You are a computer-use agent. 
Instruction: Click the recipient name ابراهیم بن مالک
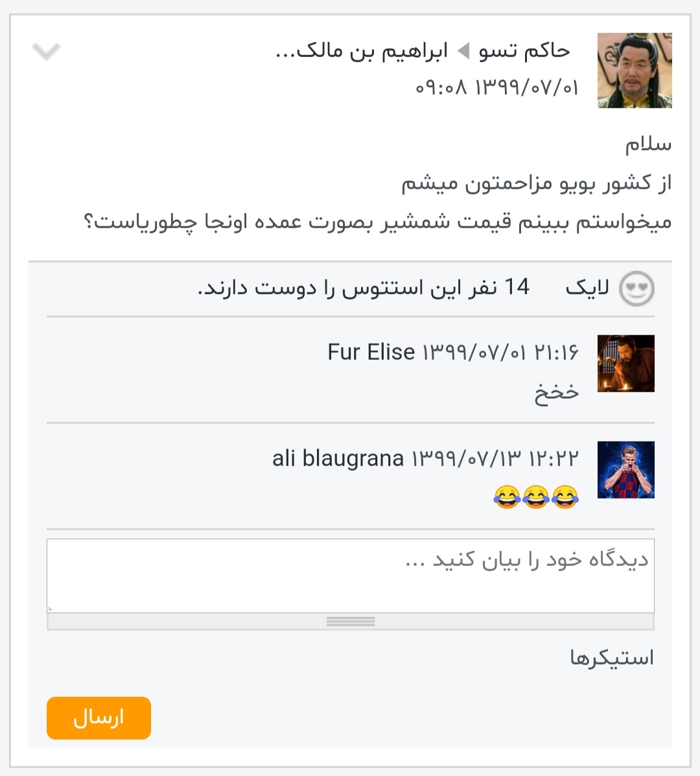point(361,51)
